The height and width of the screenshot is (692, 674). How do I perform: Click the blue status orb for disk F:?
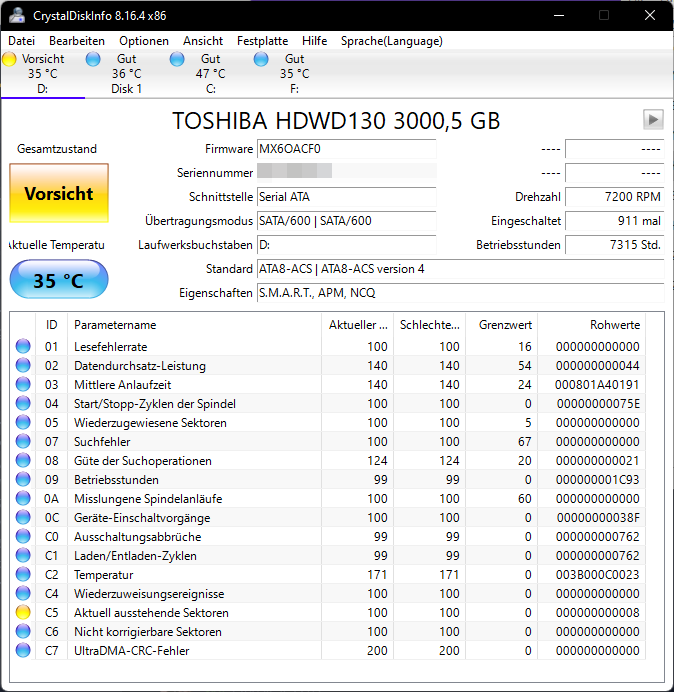[x=261, y=59]
